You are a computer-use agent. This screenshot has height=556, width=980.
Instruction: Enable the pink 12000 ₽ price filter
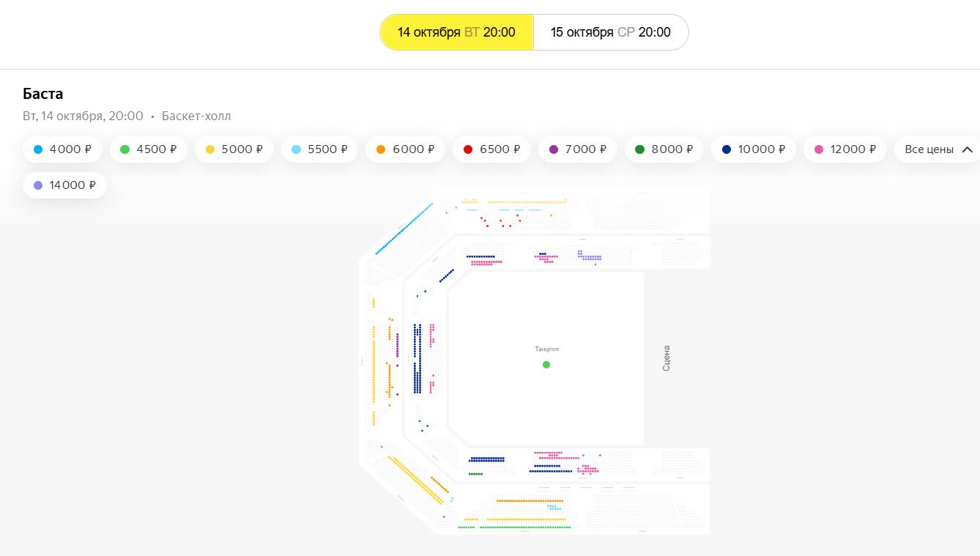click(845, 149)
